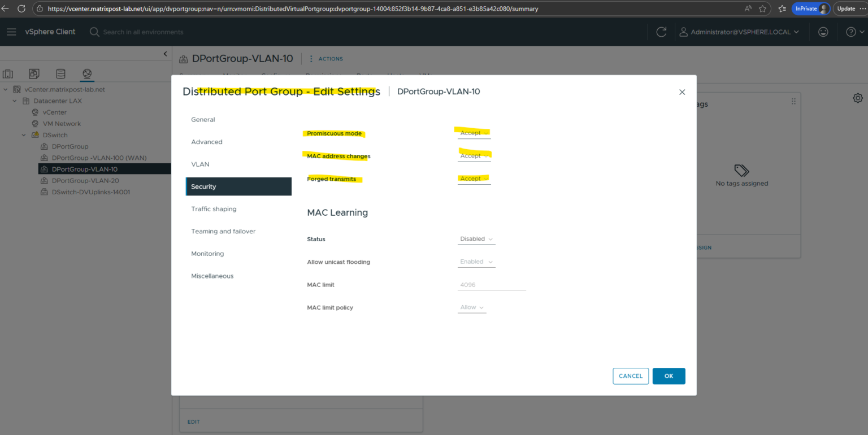Select DPortGroup-VLAN-20 in the tree
The height and width of the screenshot is (435, 868).
pos(85,181)
